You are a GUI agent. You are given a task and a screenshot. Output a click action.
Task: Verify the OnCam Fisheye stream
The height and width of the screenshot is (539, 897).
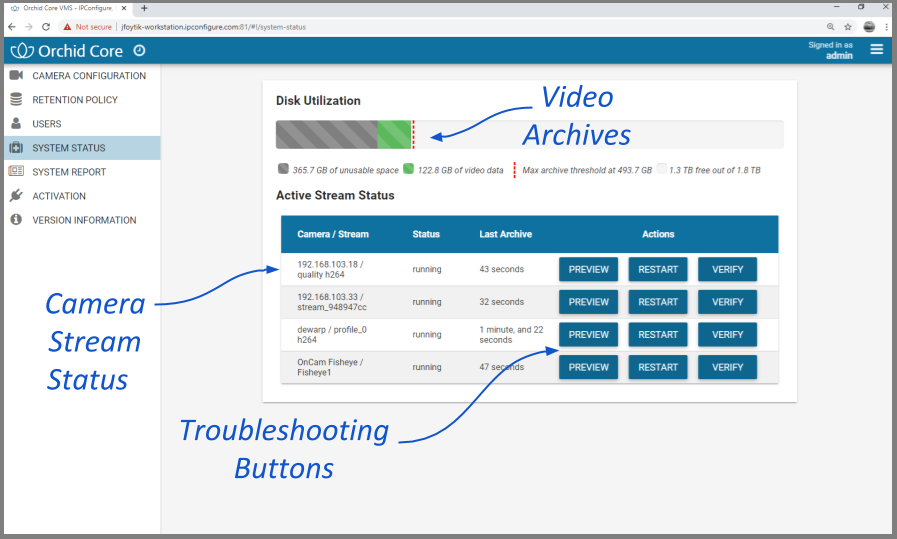click(x=727, y=367)
